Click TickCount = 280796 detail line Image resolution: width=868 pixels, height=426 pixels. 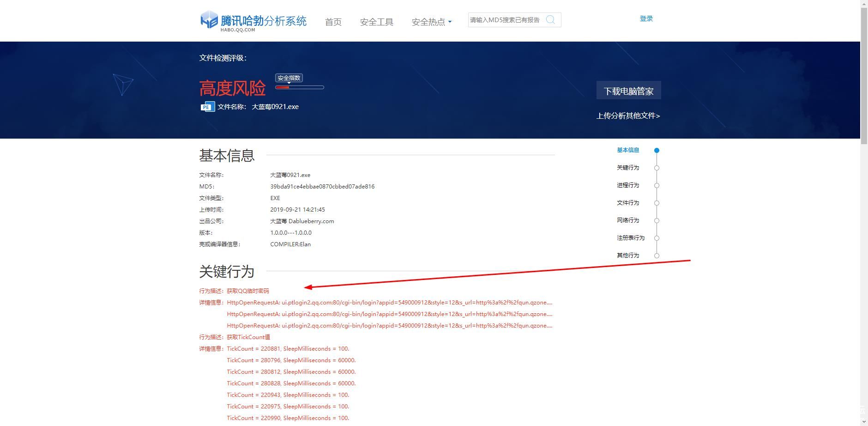point(291,360)
